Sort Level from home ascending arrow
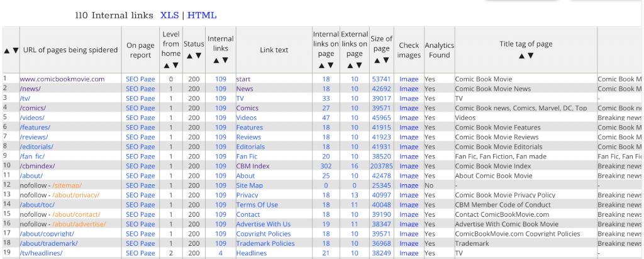The image size is (644, 259). [167, 65]
